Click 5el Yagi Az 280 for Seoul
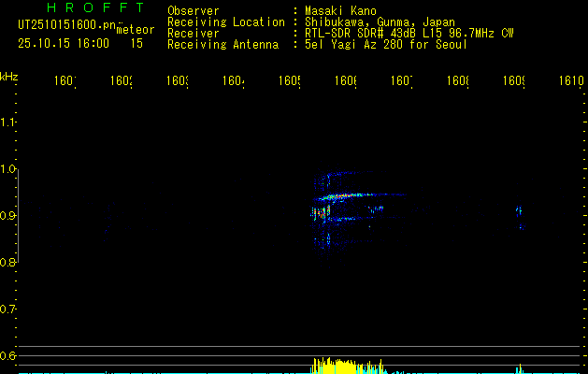Screen dimensions: 588x374 pos(386,45)
